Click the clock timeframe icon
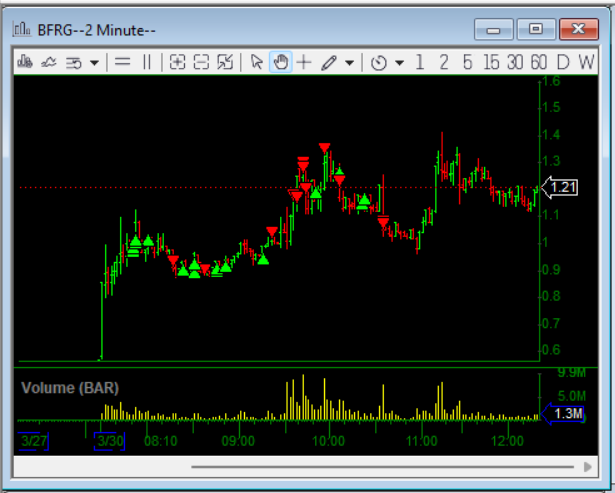This screenshot has height=493, width=615. (378, 62)
